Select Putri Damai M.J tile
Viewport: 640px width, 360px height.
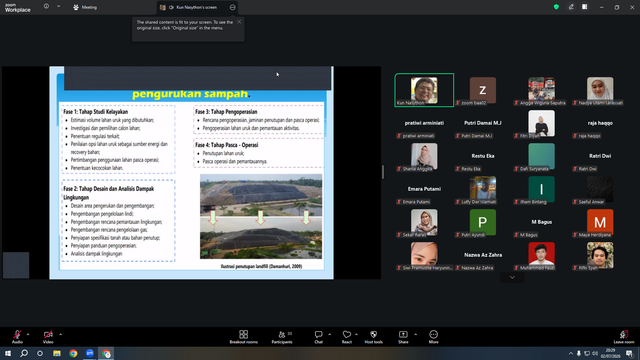point(483,123)
